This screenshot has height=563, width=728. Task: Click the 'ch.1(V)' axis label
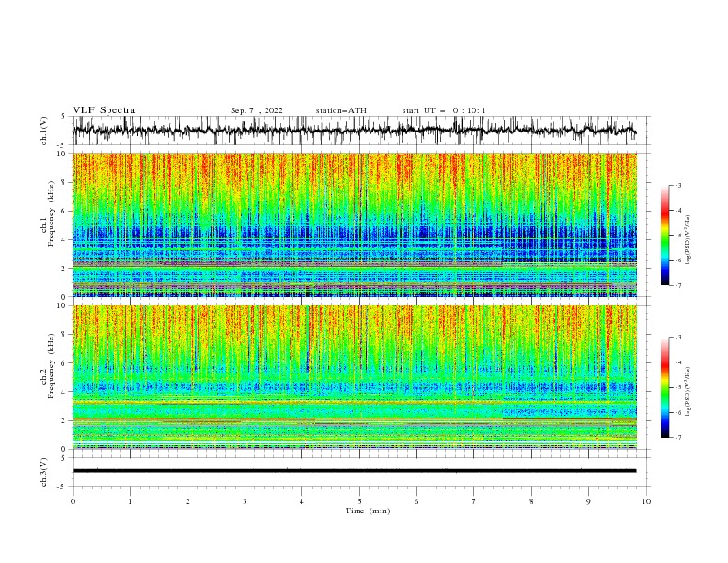[44, 131]
